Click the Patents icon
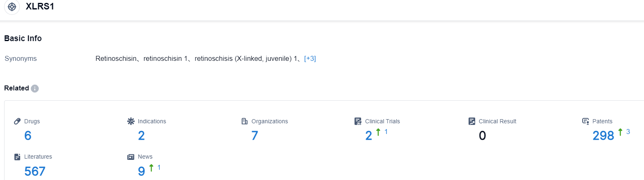644x180 pixels. pyautogui.click(x=586, y=121)
